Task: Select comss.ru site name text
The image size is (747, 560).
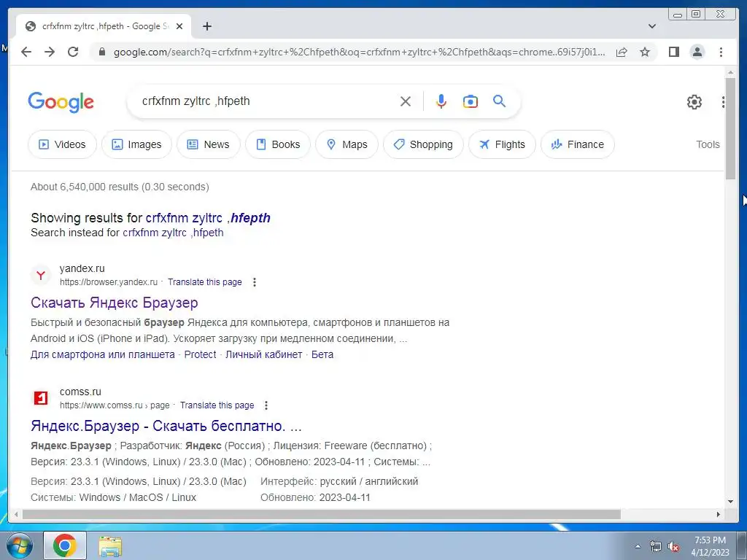Action: pos(80,392)
